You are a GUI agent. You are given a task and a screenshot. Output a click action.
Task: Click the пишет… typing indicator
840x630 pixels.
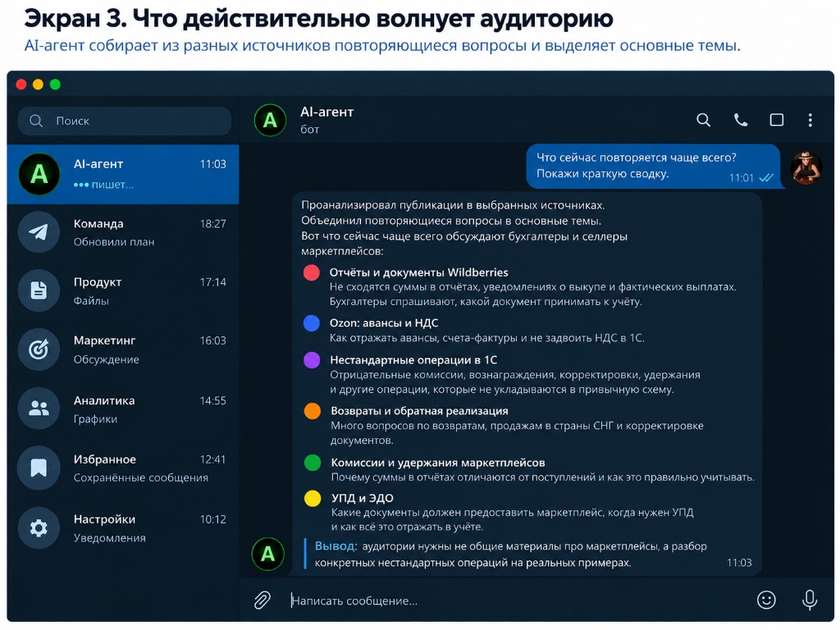click(103, 185)
